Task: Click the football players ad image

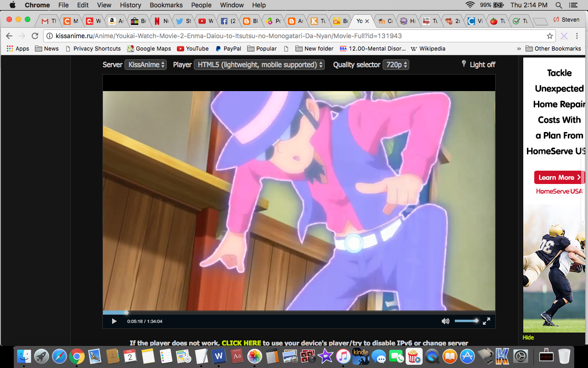Action: pyautogui.click(x=554, y=269)
